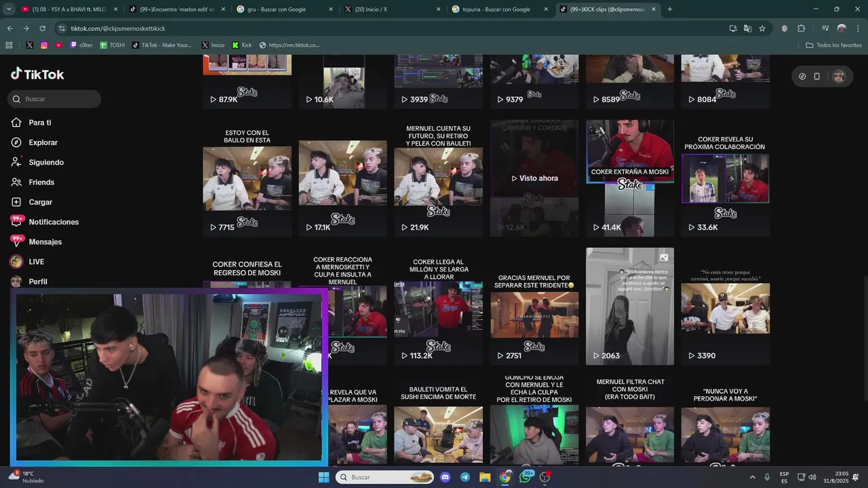Open TOSHI bookmark
The width and height of the screenshot is (868, 488).
pyautogui.click(x=113, y=45)
